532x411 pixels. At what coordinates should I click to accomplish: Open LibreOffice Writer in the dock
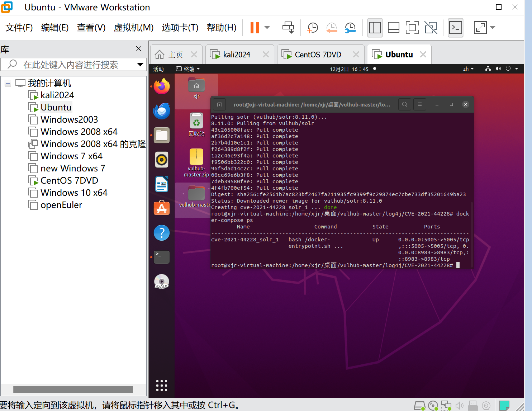coord(162,184)
